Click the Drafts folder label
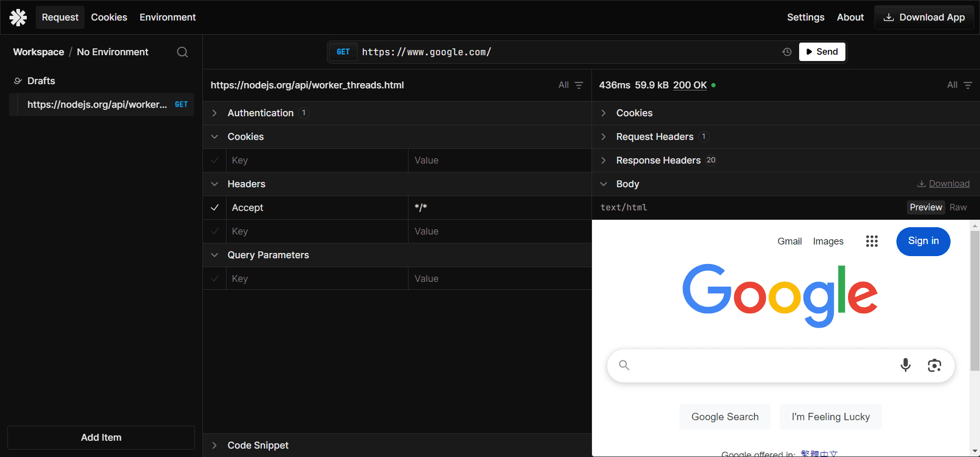 click(x=41, y=81)
